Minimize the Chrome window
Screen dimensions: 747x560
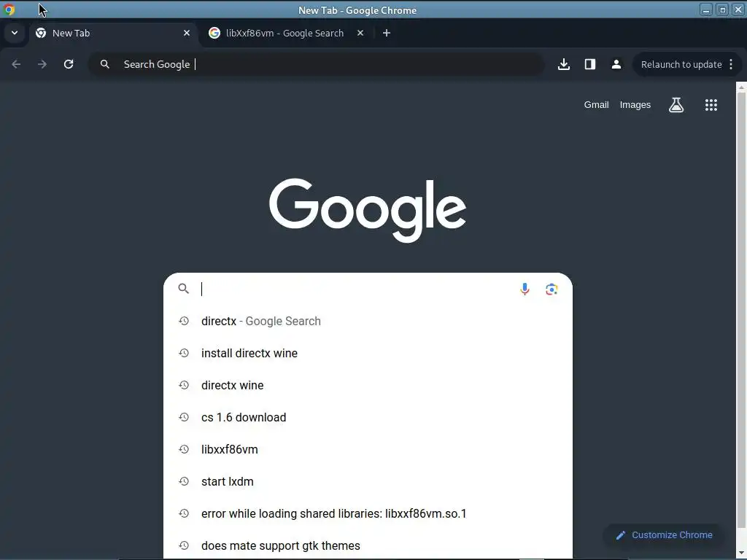click(706, 9)
